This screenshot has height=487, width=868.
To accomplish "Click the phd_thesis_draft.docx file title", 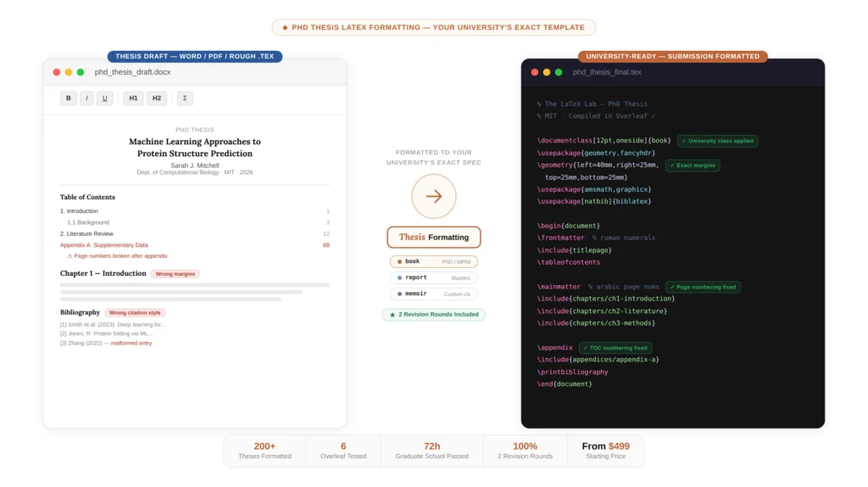I will (132, 72).
